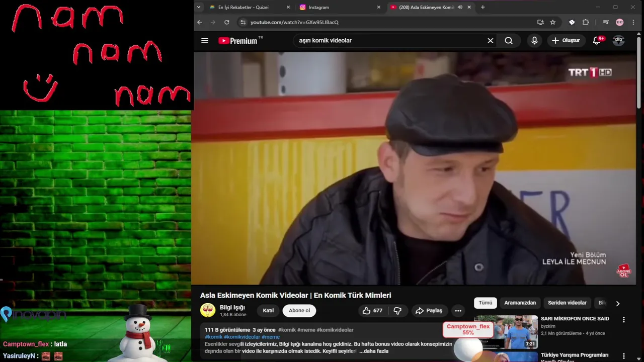Open the YouTube account avatar menu
The height and width of the screenshot is (362, 644).
(619, 41)
